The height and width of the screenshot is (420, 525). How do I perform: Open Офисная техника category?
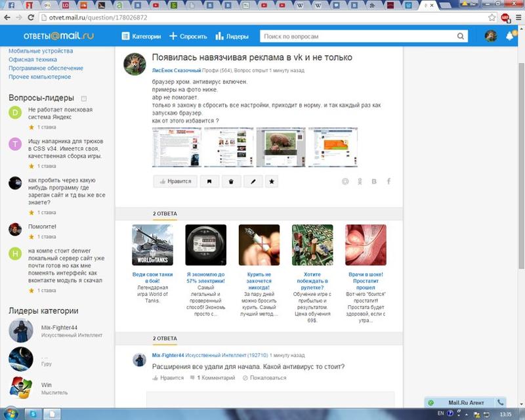click(32, 59)
